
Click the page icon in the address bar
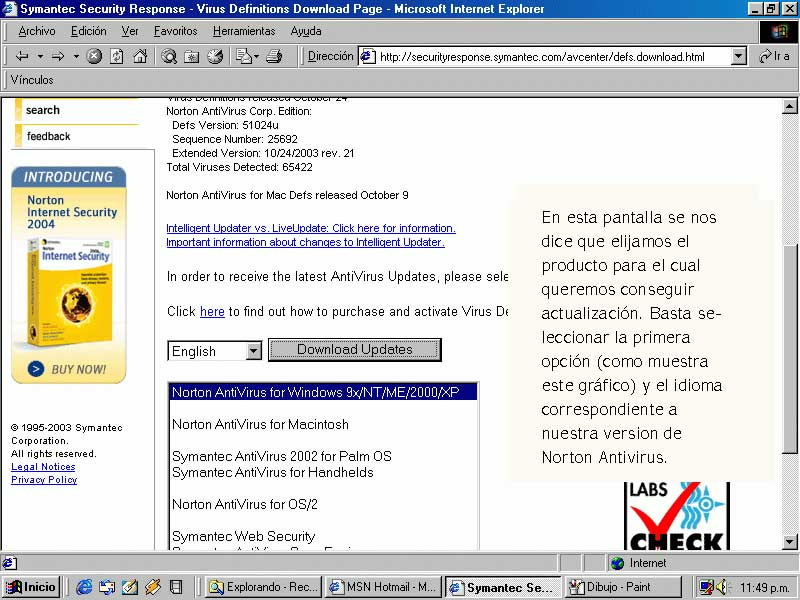click(368, 56)
